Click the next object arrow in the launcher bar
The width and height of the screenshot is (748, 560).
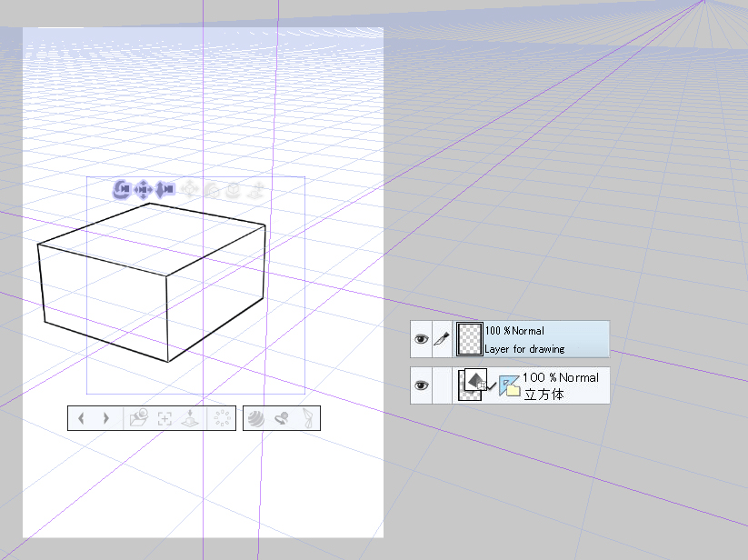pyautogui.click(x=105, y=417)
